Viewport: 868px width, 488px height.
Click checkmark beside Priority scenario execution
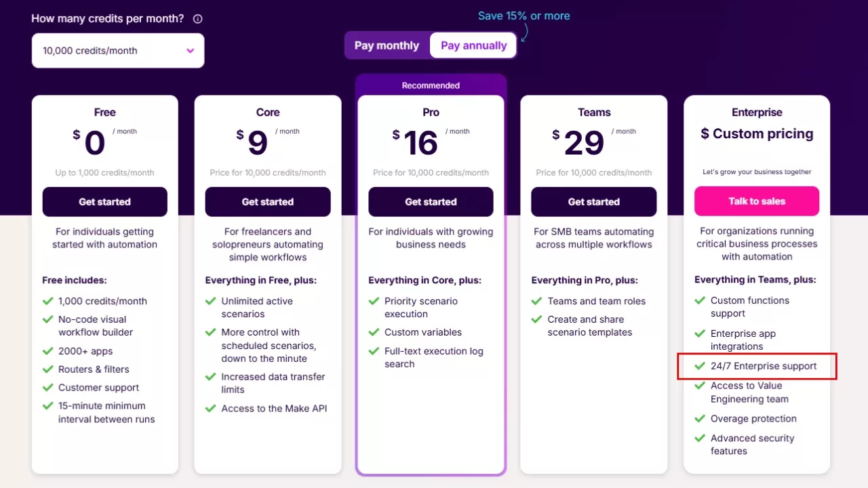(x=374, y=301)
